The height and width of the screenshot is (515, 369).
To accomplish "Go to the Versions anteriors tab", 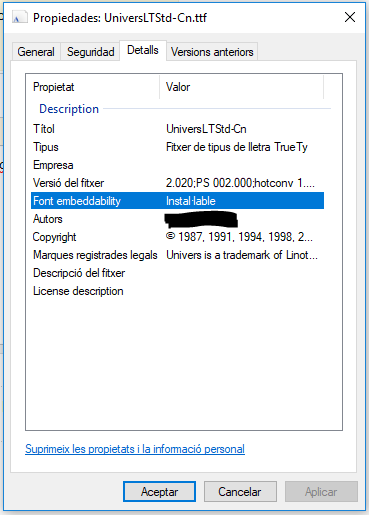I will tap(212, 52).
